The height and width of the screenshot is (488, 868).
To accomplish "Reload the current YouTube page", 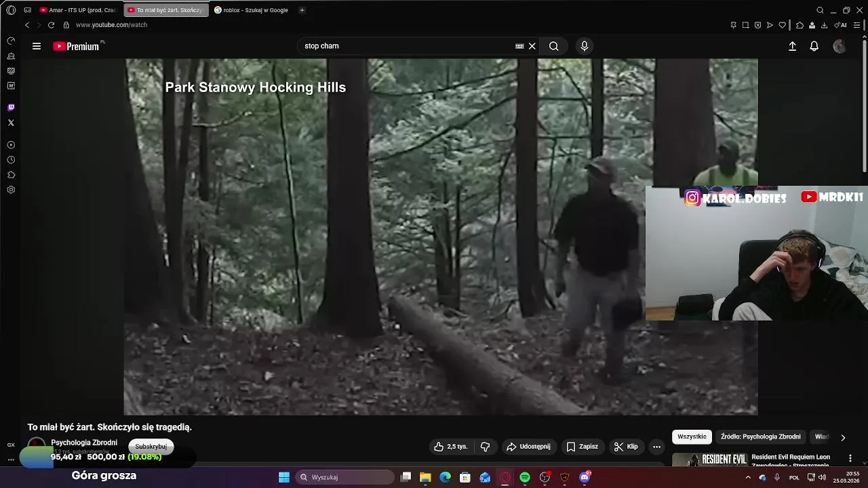I will pyautogui.click(x=51, y=25).
